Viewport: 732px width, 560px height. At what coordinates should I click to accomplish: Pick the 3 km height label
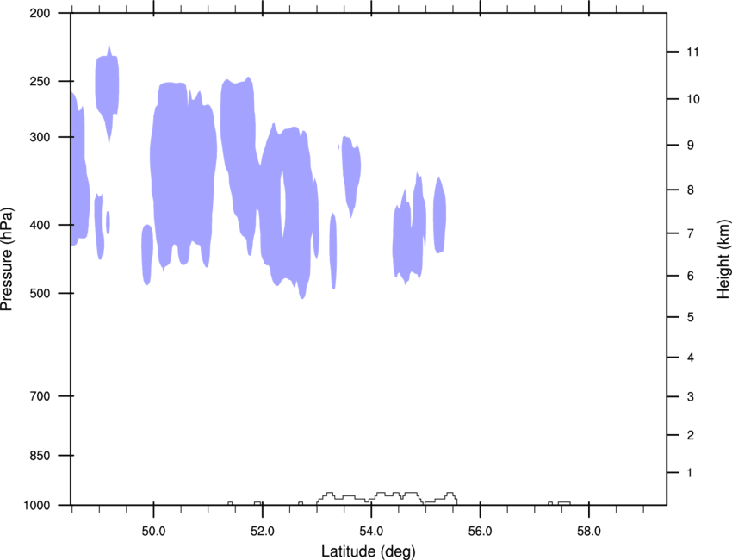tap(690, 397)
